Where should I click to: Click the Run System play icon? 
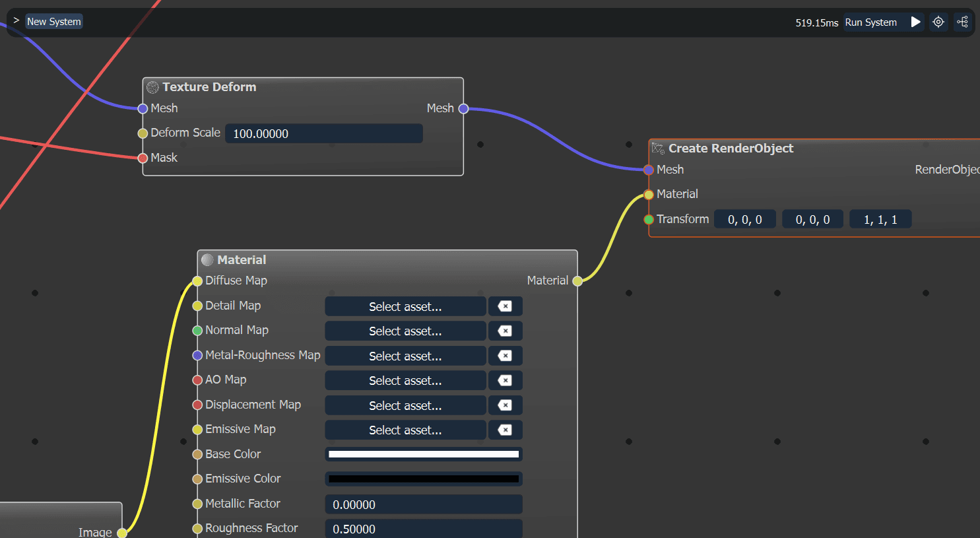915,22
